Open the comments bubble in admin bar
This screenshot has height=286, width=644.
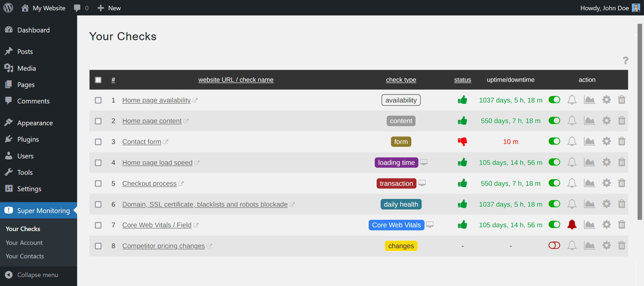pyautogui.click(x=77, y=8)
